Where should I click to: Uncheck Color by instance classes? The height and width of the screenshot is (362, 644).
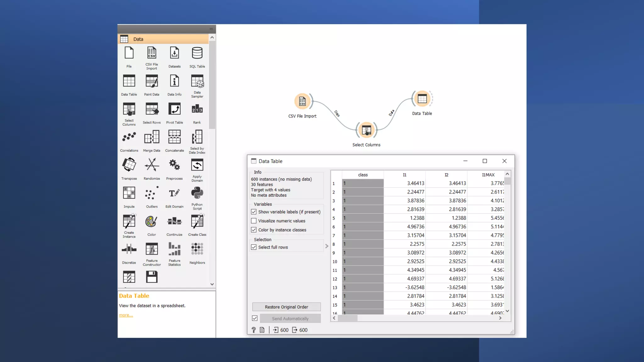(x=254, y=230)
